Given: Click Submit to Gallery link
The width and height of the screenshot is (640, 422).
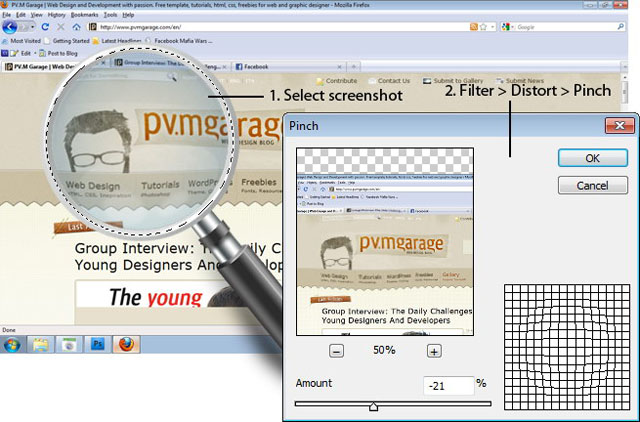Looking at the screenshot, I should [x=453, y=81].
